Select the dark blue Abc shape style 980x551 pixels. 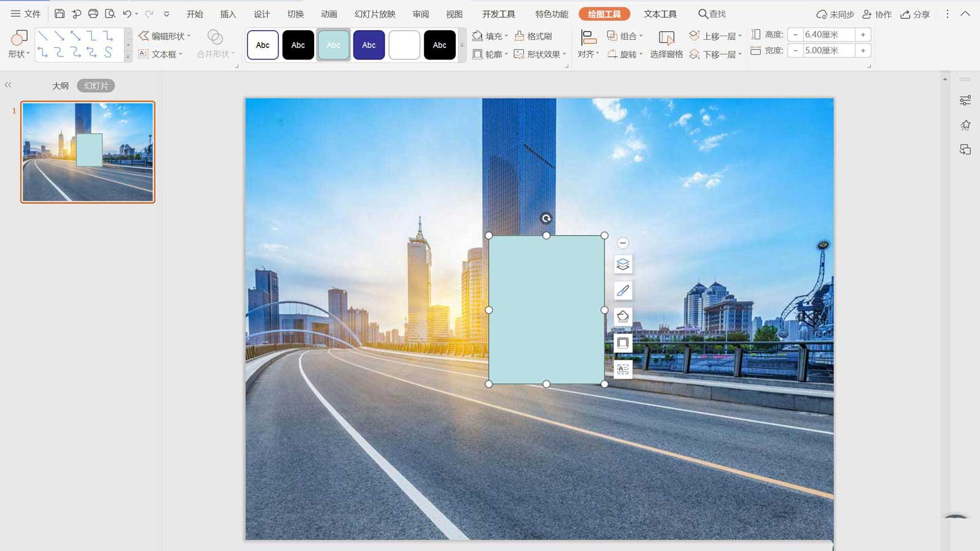pyautogui.click(x=369, y=45)
